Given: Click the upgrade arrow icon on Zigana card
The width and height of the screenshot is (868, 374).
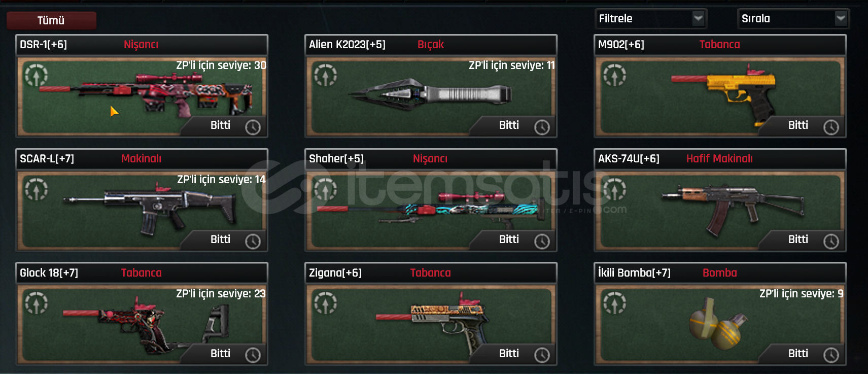Looking at the screenshot, I should [x=326, y=304].
